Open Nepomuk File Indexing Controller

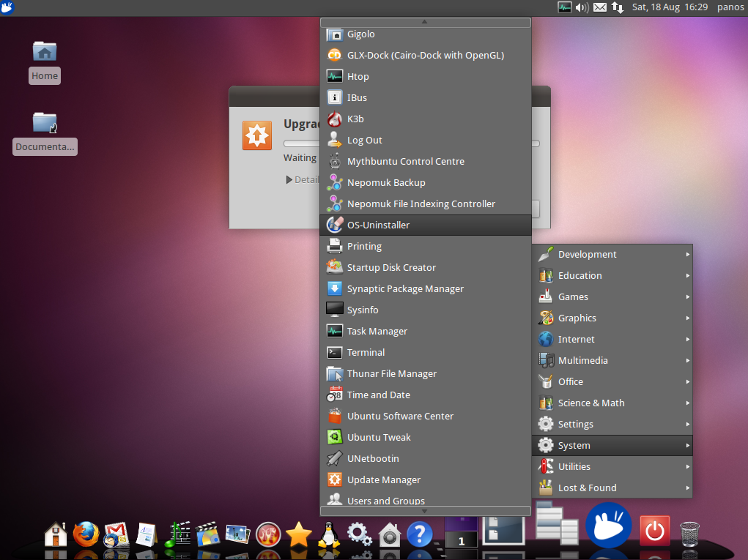[x=426, y=204]
